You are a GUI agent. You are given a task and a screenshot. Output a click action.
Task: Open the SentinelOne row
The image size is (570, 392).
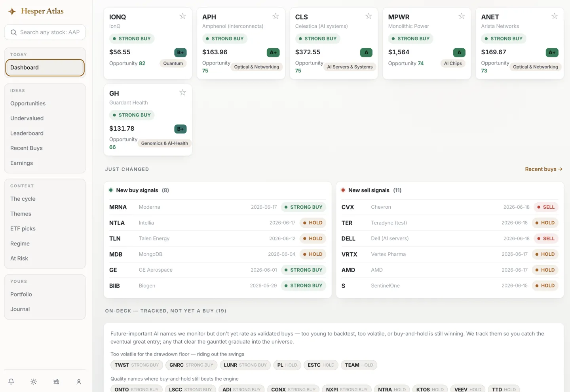450,285
